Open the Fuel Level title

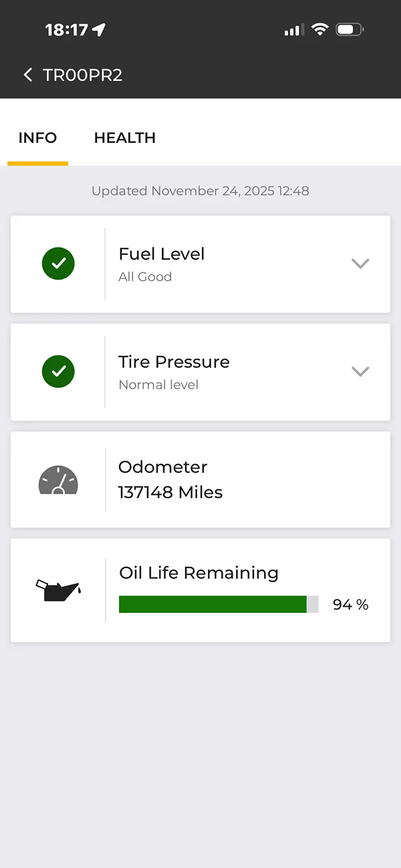tap(162, 254)
